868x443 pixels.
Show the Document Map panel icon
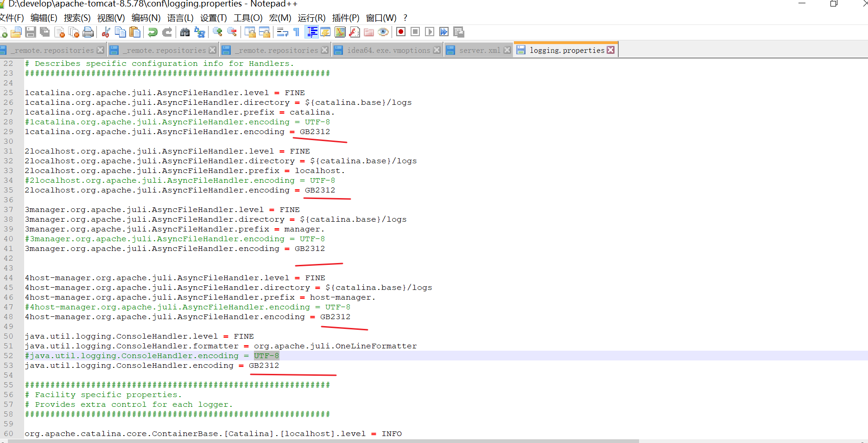click(340, 32)
